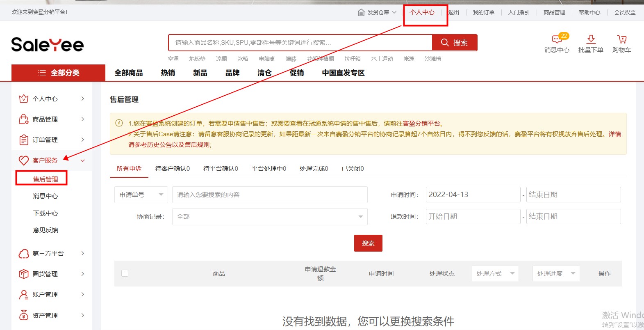Open the 申请单号 search type dropdown
The image size is (644, 330).
point(140,195)
